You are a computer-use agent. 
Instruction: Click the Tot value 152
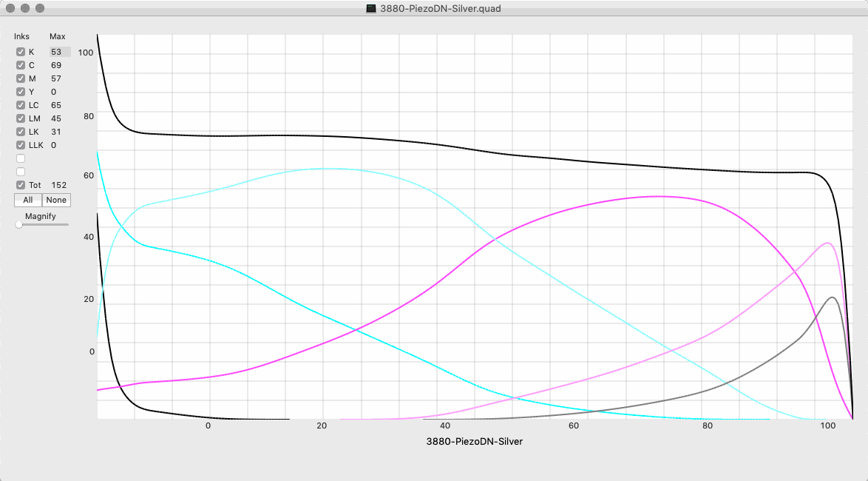tap(58, 184)
